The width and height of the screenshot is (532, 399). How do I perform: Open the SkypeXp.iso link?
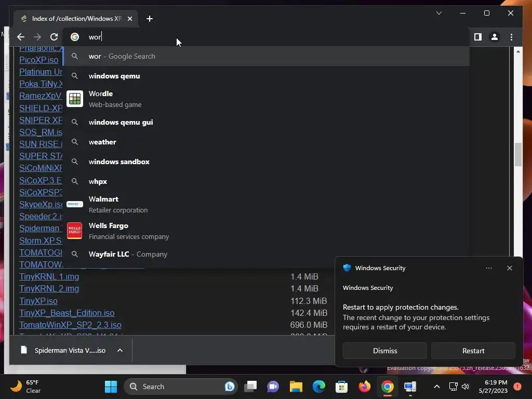point(41,204)
